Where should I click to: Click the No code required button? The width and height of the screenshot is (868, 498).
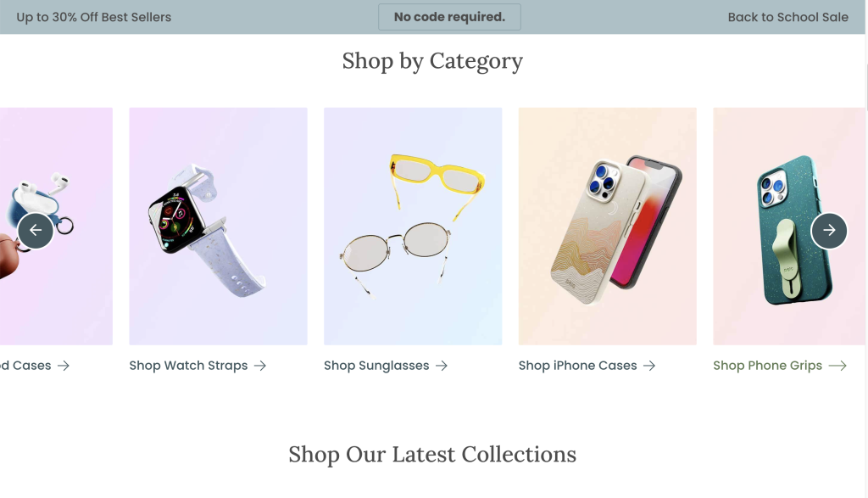pos(449,17)
